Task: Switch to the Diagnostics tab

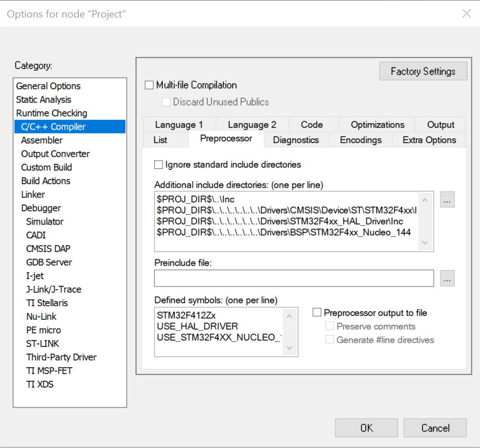Action: coord(295,140)
